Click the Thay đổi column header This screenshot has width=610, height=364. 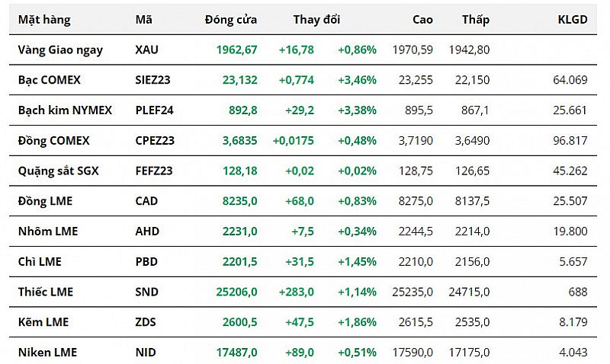(x=316, y=20)
